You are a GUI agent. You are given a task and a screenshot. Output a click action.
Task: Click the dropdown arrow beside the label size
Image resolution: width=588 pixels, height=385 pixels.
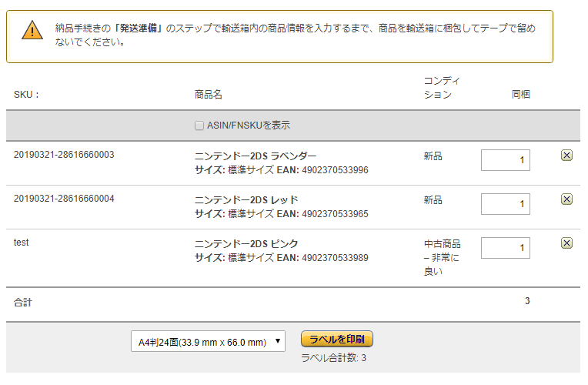click(278, 341)
